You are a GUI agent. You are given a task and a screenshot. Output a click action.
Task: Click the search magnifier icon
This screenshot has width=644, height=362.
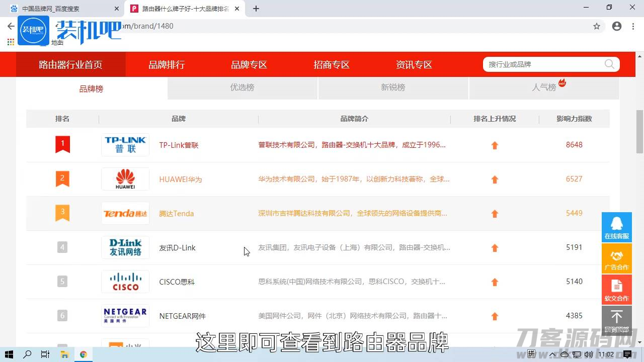pos(609,64)
